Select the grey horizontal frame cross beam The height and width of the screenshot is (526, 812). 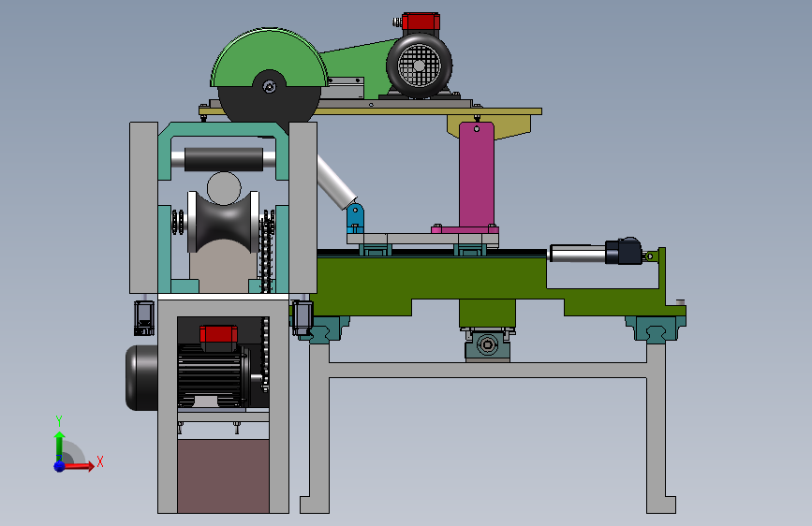487,370
